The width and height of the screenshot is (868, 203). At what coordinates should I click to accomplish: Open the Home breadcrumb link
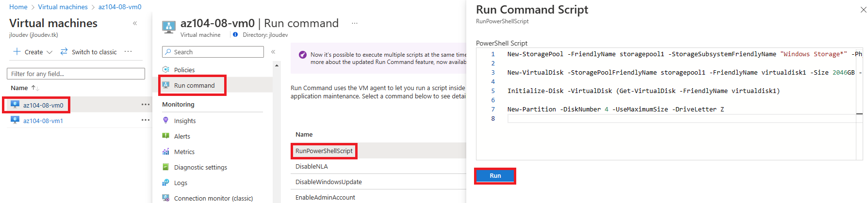(18, 7)
